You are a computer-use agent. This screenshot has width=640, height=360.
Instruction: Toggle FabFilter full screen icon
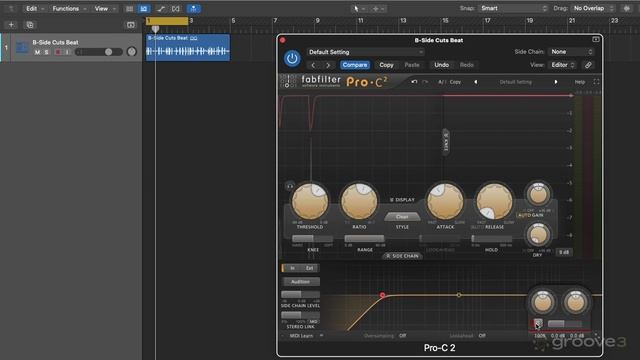(596, 82)
